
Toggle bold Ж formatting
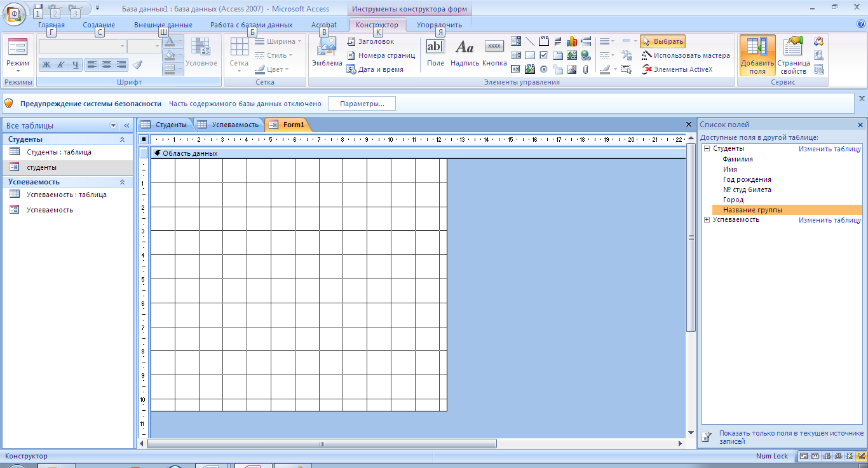46,64
